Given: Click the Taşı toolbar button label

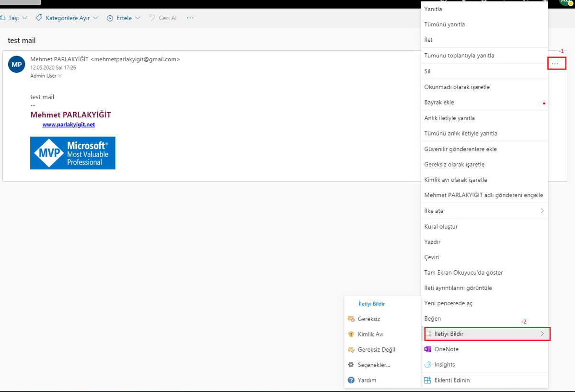Looking at the screenshot, I should (14, 18).
